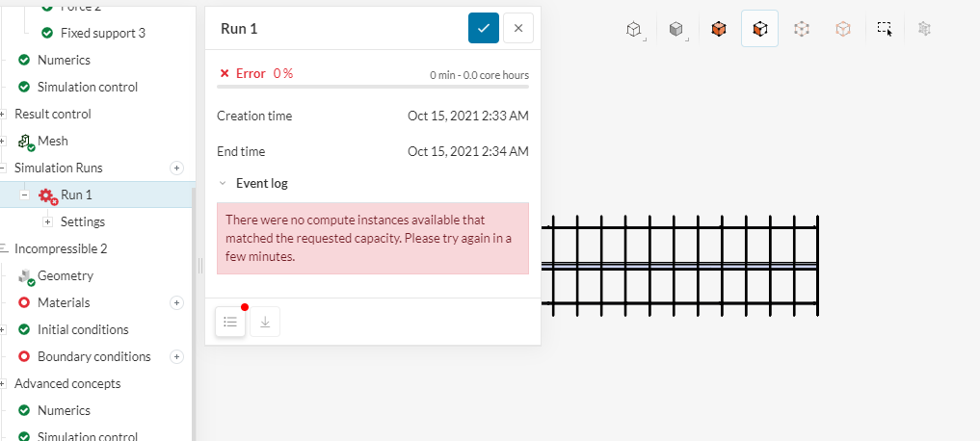Add a new run beside Simulation Runs
The image size is (980, 441).
click(176, 168)
